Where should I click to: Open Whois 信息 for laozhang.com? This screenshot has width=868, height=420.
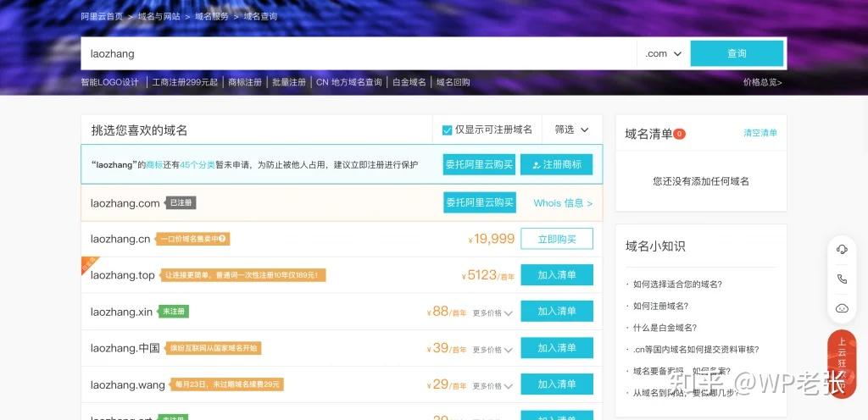[x=563, y=203]
